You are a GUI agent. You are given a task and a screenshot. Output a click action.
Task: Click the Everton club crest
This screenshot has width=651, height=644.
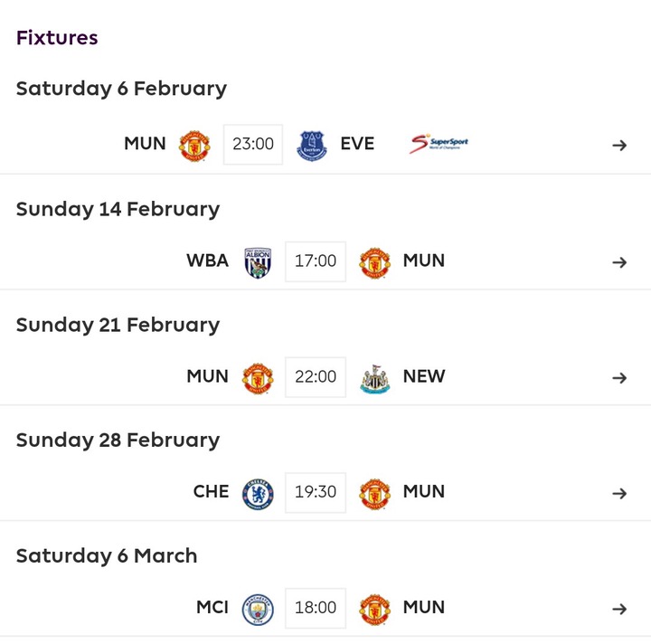click(x=312, y=146)
